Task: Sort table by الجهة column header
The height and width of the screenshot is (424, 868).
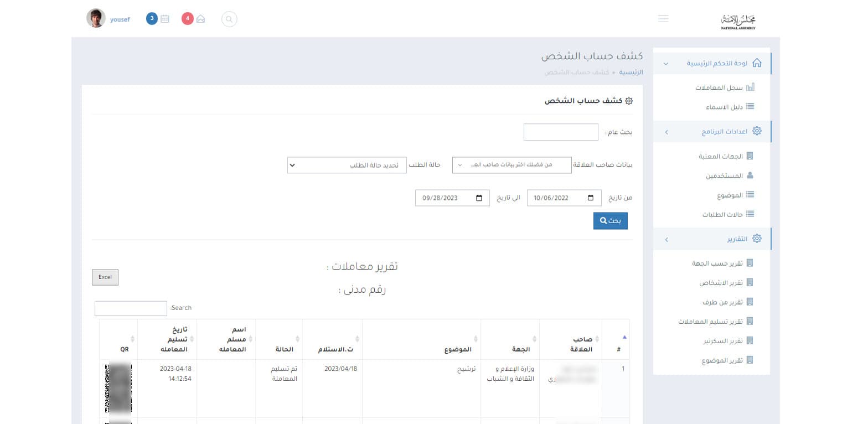Action: point(510,339)
